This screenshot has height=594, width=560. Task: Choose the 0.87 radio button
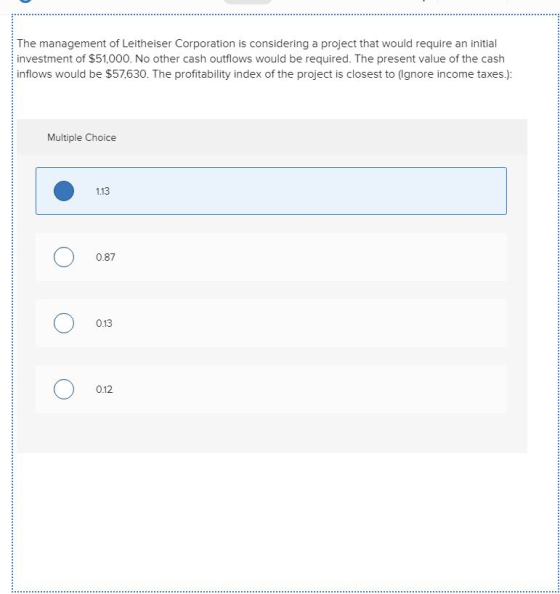pyautogui.click(x=64, y=257)
